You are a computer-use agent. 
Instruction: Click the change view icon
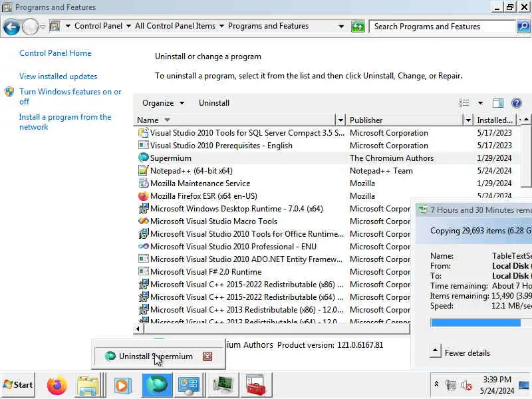point(464,103)
